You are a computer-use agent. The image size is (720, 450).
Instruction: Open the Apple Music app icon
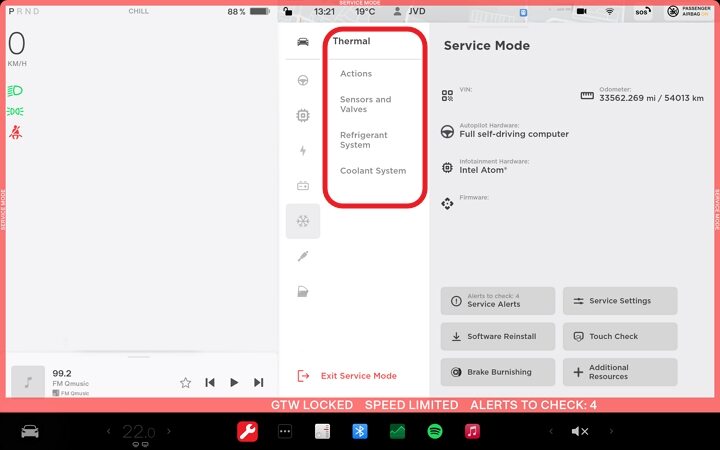(472, 432)
